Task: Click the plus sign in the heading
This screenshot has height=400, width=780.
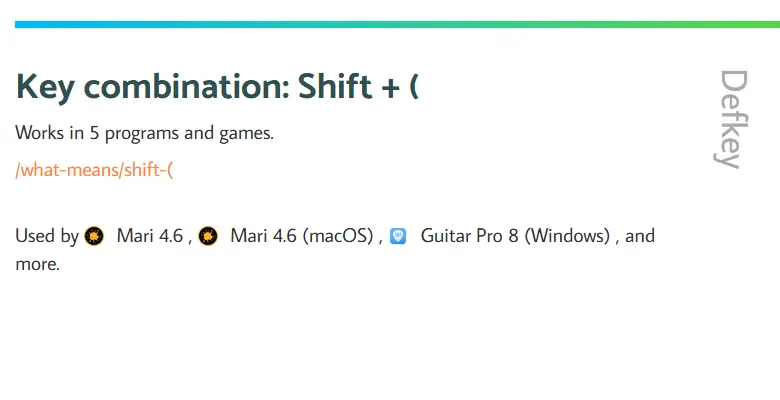Action: tap(390, 88)
